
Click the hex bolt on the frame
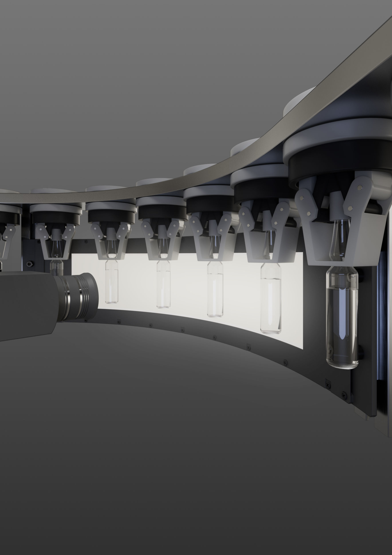point(30,264)
